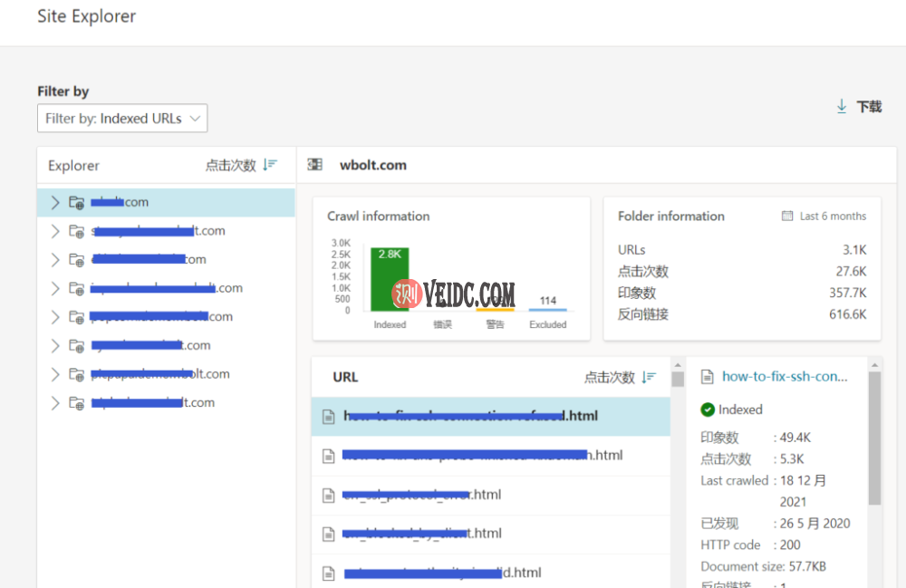Click the first domain's globe folder icon
Screen dimensions: 906x588
76,202
